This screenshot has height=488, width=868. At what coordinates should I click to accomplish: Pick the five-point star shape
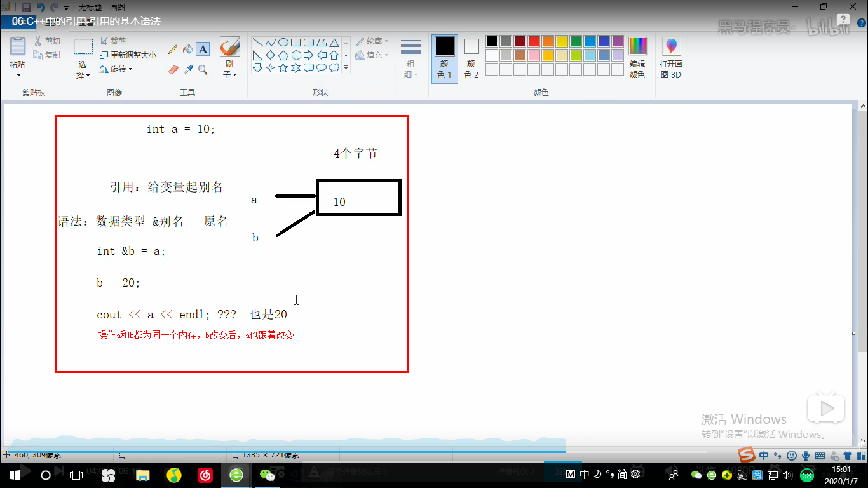[283, 67]
